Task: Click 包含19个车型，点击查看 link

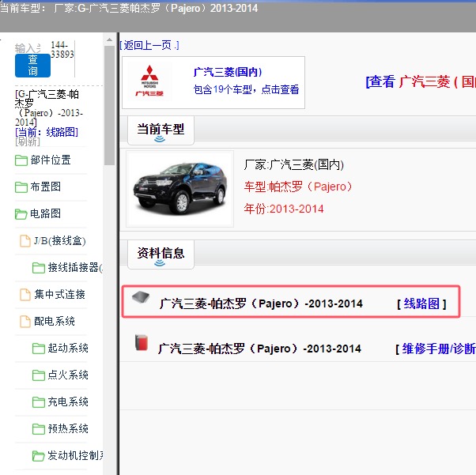Action: [x=246, y=89]
